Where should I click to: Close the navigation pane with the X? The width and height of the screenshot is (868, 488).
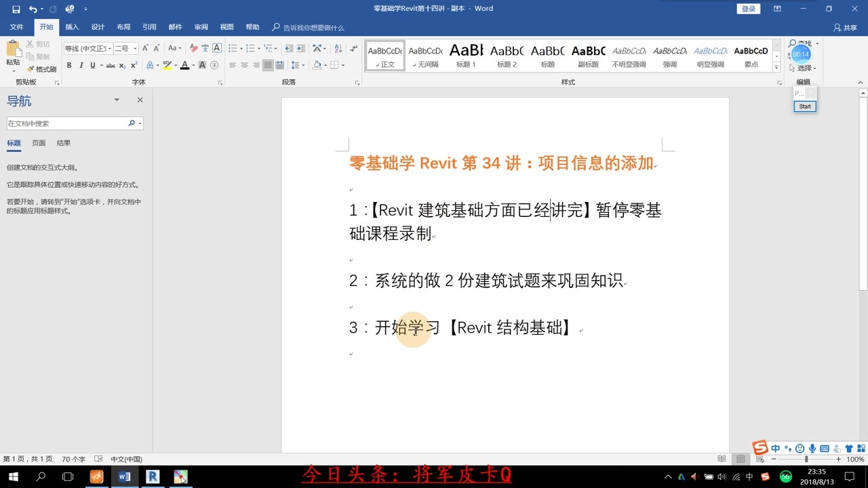tap(140, 100)
